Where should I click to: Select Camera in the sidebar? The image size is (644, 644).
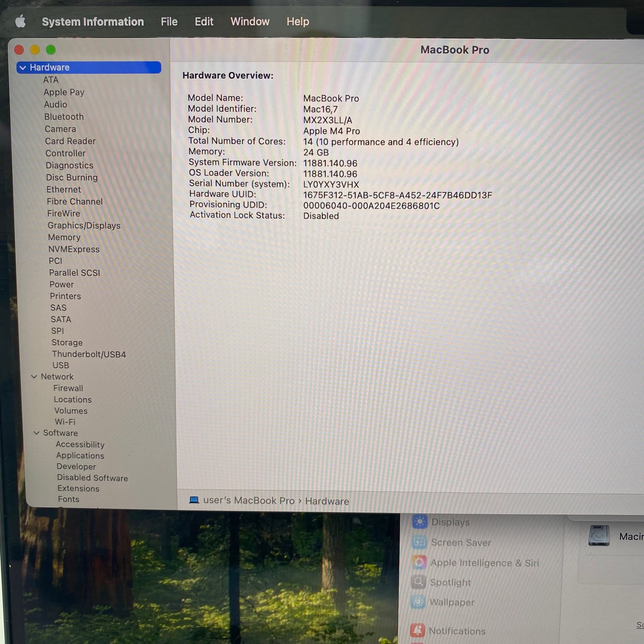click(x=61, y=129)
